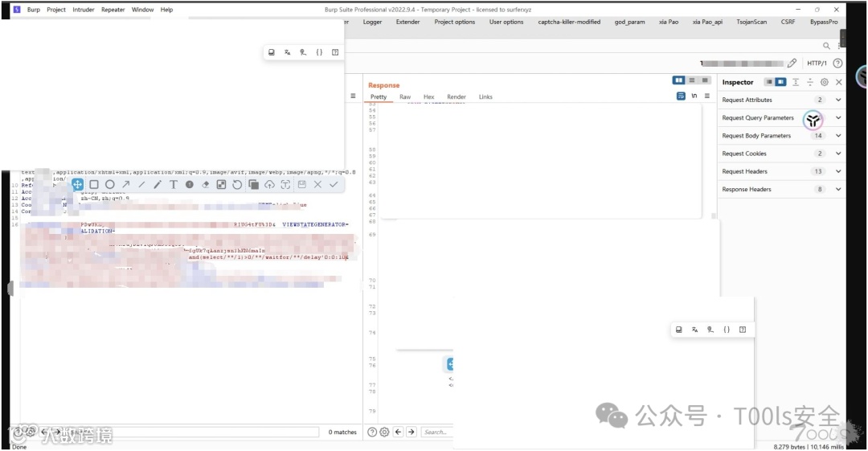Viewport: 868px width, 451px height.
Task: Open the Response pane hamburger menu
Action: (x=707, y=96)
